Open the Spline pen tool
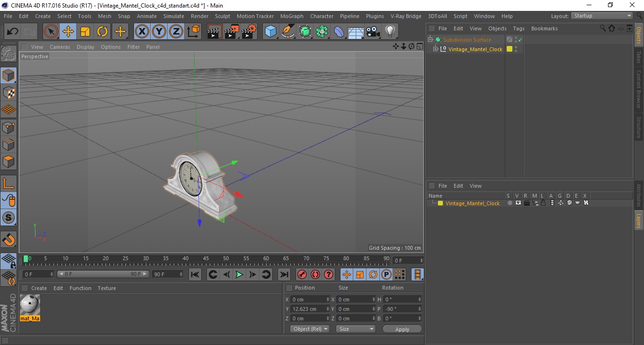This screenshot has height=345, width=644. [288, 32]
